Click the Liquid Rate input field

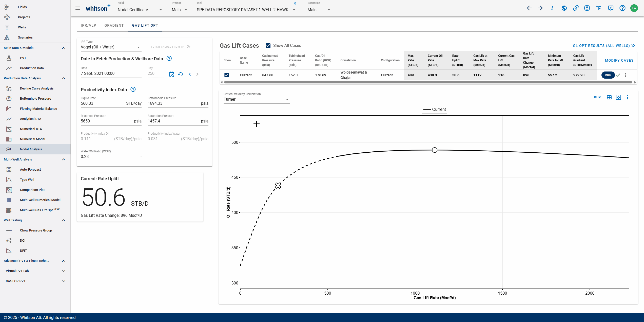(x=111, y=103)
